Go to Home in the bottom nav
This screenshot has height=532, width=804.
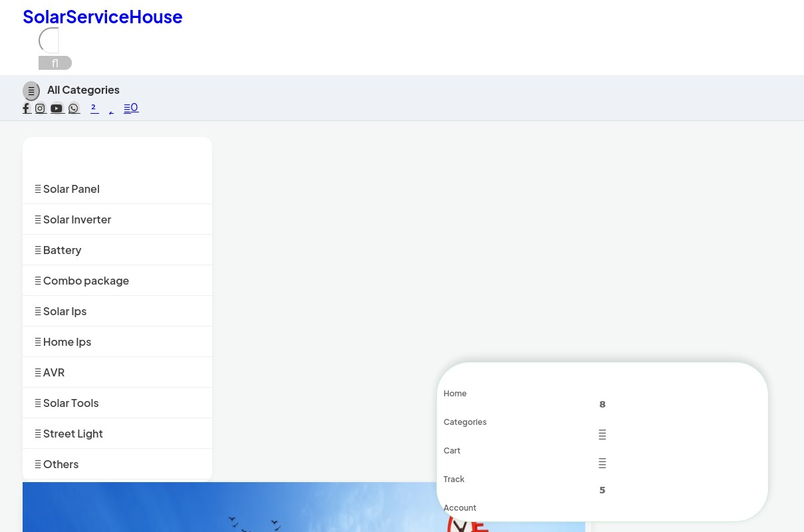pyautogui.click(x=455, y=394)
